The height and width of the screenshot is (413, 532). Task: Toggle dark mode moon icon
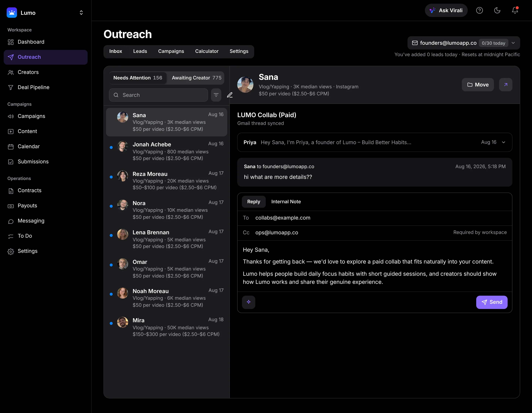tap(497, 11)
